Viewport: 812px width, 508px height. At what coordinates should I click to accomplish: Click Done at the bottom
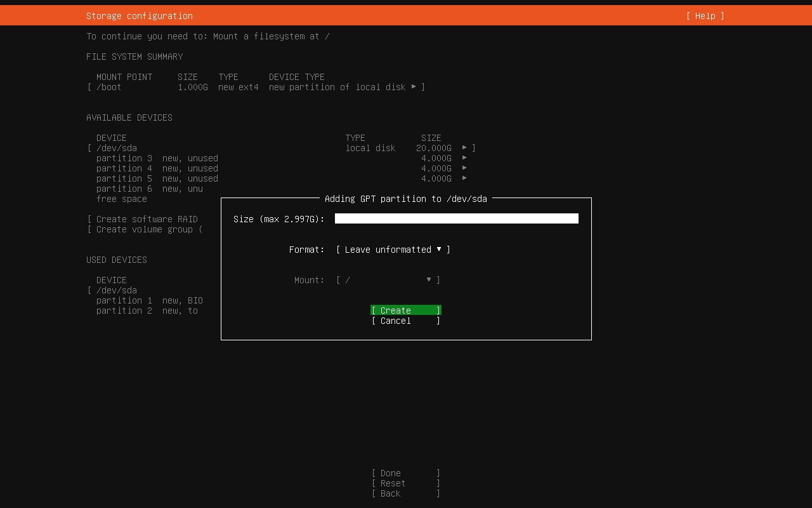tap(405, 473)
